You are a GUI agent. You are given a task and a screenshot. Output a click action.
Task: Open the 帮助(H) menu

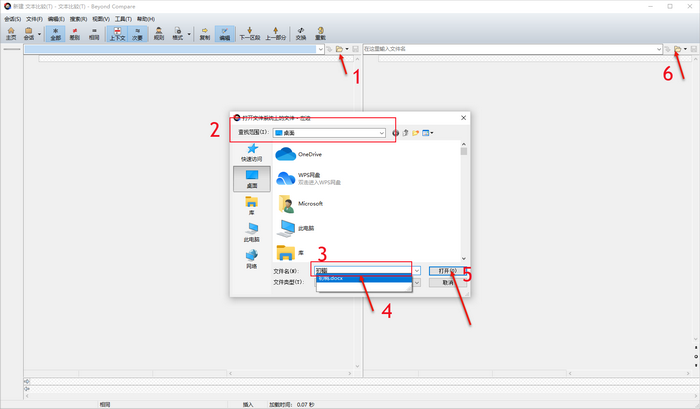coord(146,19)
